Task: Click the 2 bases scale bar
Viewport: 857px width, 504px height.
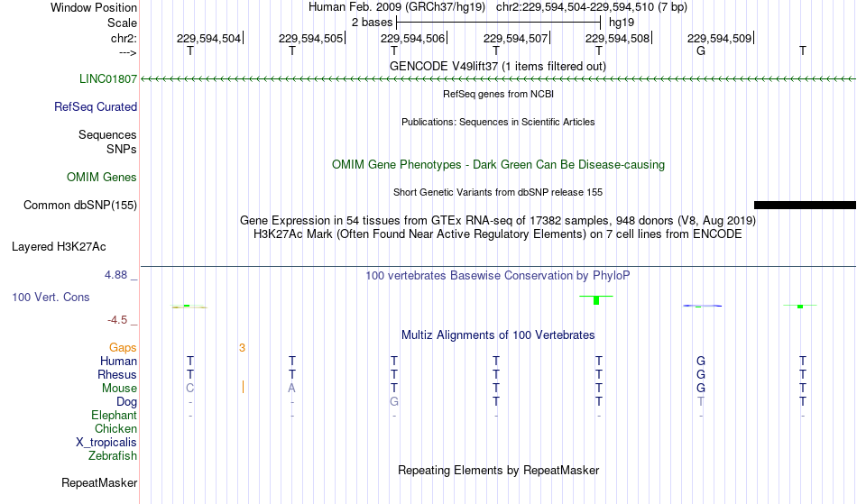Action: click(x=499, y=23)
